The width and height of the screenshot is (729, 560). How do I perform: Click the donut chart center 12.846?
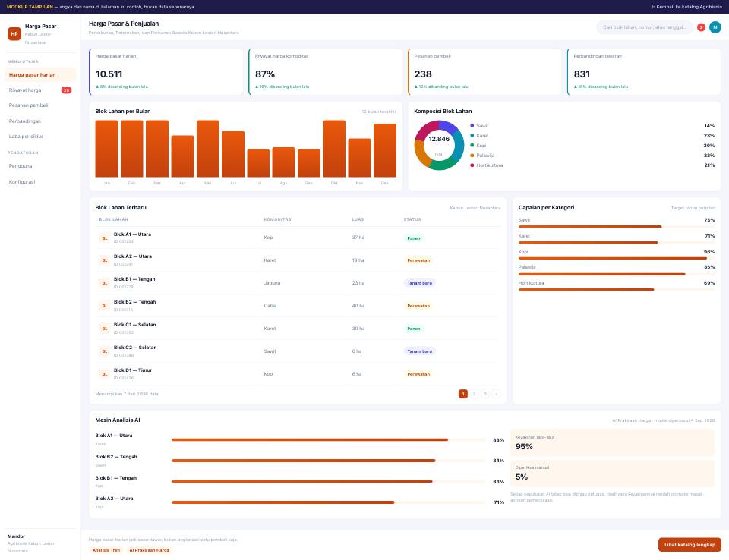(x=439, y=139)
